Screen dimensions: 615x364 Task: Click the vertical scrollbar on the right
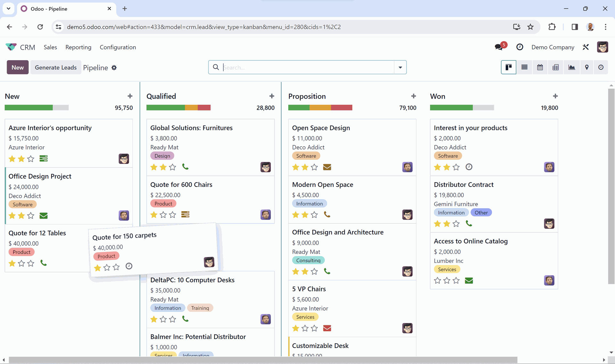pos(611,186)
